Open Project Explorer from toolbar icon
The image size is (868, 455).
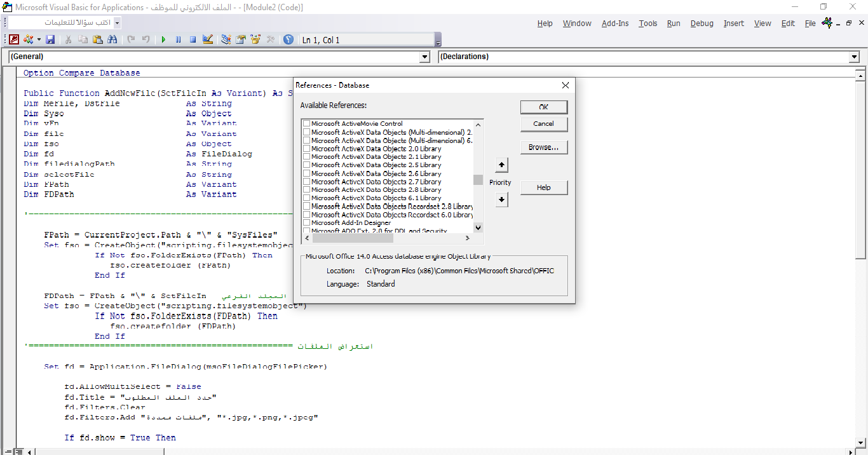click(226, 39)
